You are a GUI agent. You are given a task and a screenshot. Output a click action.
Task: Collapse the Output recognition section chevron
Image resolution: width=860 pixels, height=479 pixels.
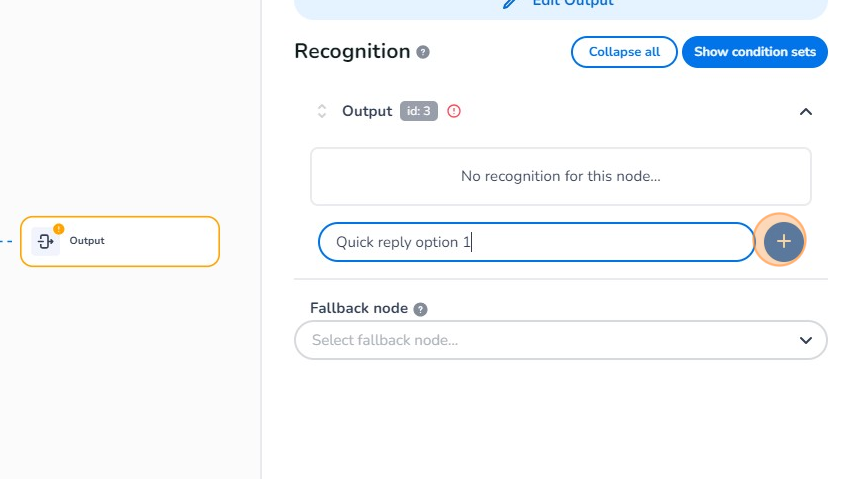[806, 111]
